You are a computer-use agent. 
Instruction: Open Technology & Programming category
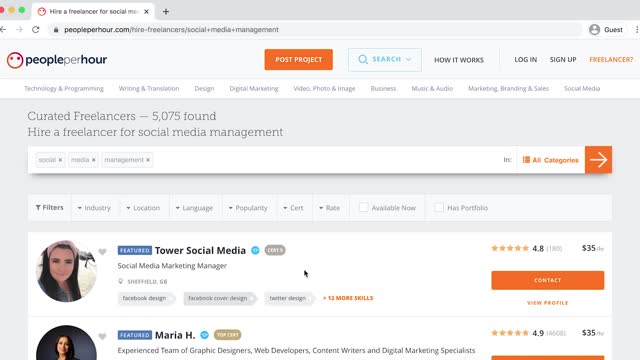click(x=64, y=89)
